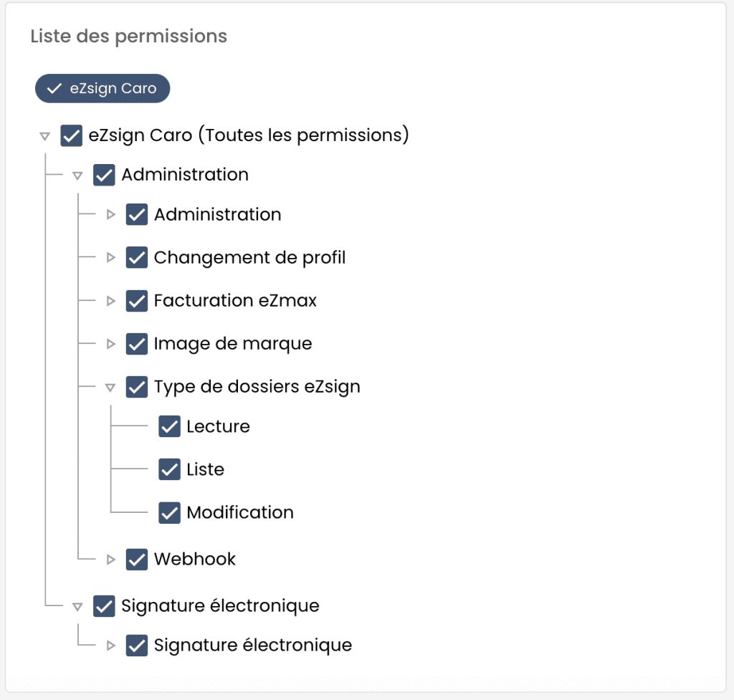Disable the Modification permission

click(x=169, y=512)
